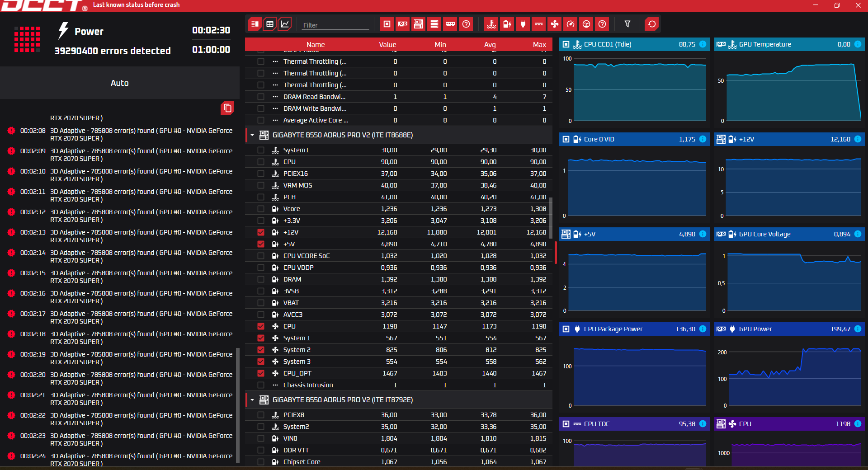Sort table by Avg column
Image resolution: width=868 pixels, height=470 pixels.
[490, 44]
